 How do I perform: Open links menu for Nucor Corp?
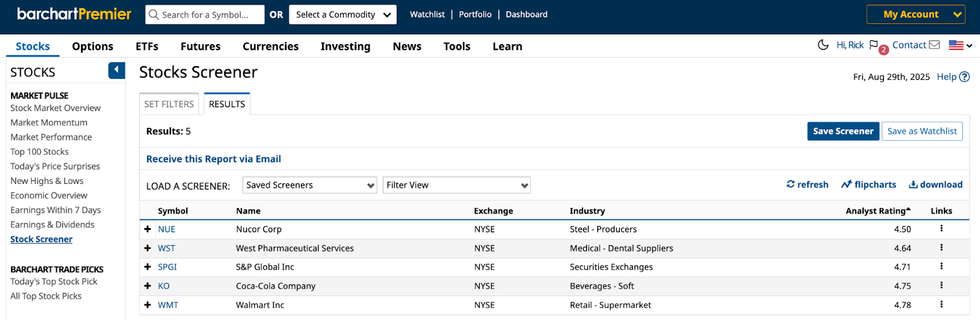(x=941, y=229)
